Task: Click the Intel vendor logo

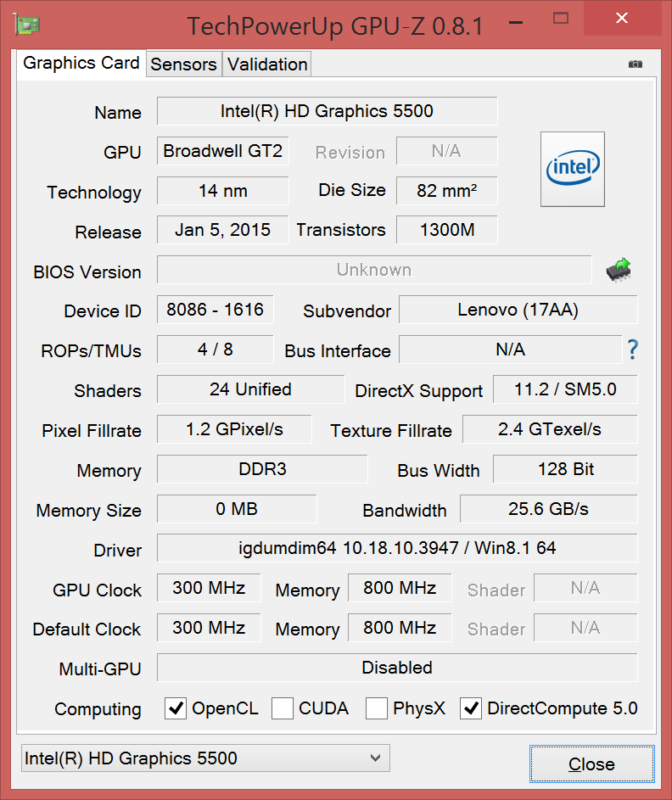Action: (573, 169)
